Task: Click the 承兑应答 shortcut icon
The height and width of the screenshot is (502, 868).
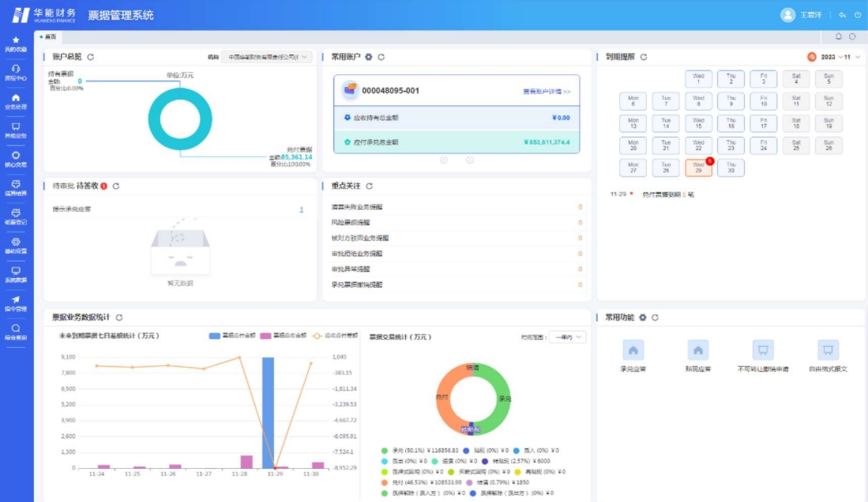Action: (x=633, y=350)
